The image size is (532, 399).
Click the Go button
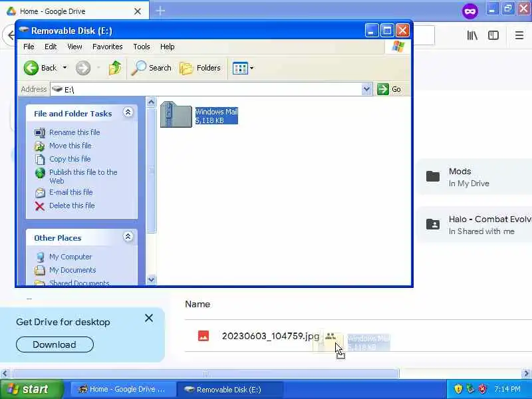point(389,89)
